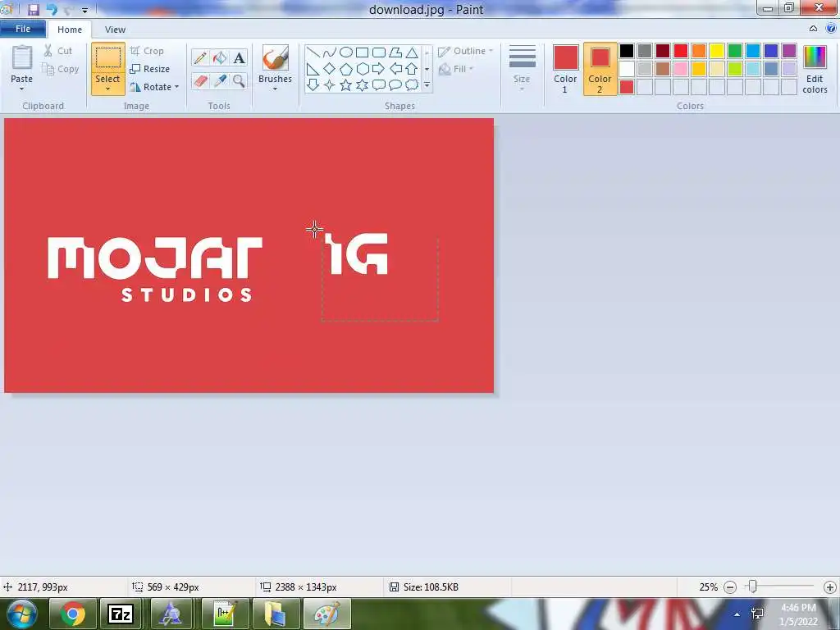The height and width of the screenshot is (630, 840).
Task: Pick the Five-point star shape
Action: point(346,84)
